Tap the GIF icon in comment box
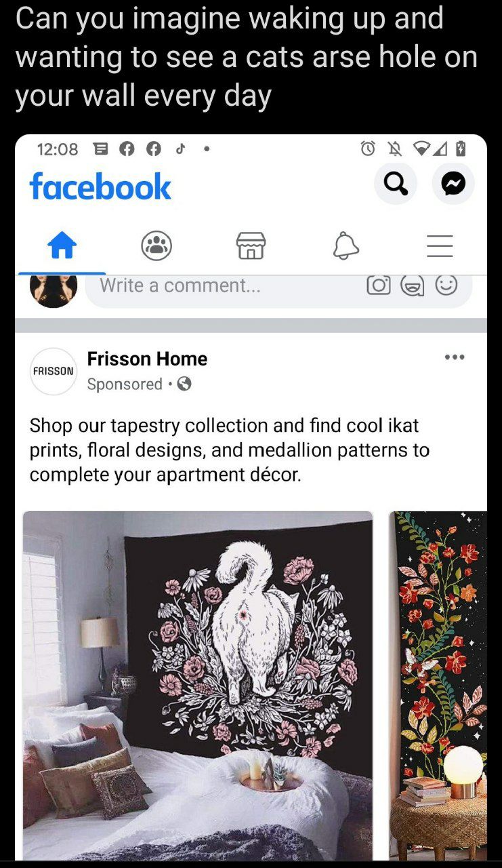 tap(413, 285)
